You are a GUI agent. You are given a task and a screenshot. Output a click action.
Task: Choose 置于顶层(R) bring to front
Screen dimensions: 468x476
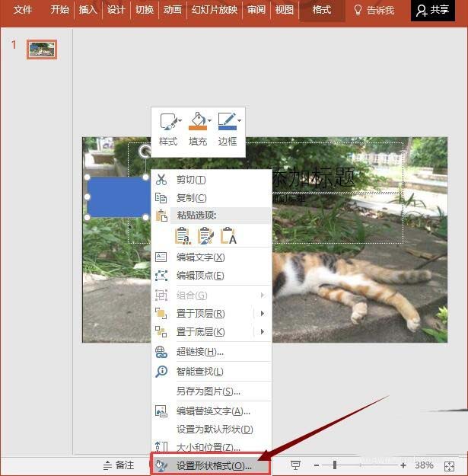click(200, 313)
